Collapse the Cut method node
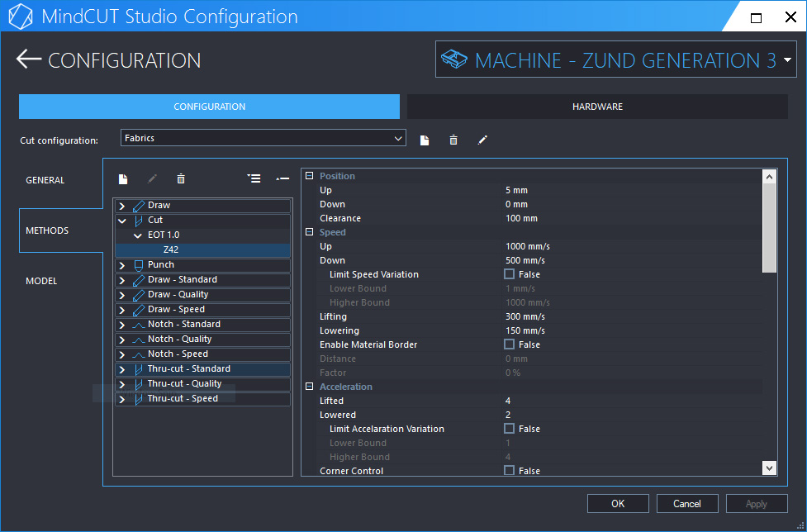Image resolution: width=807 pixels, height=532 pixels. pyautogui.click(x=122, y=221)
